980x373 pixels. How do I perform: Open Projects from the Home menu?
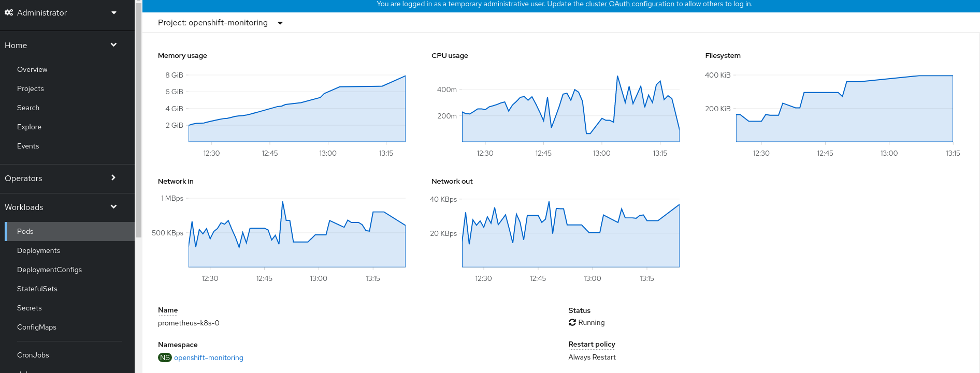coord(31,88)
